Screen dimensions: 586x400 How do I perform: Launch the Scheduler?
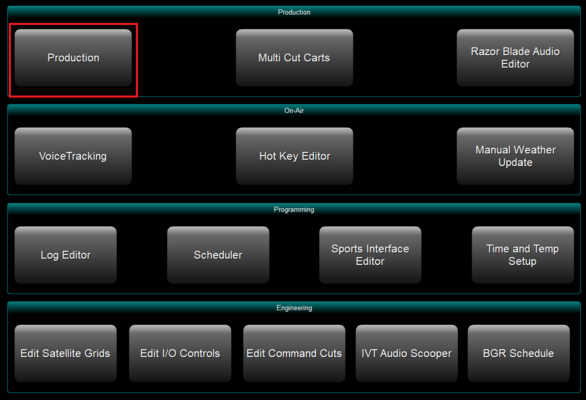coord(218,255)
